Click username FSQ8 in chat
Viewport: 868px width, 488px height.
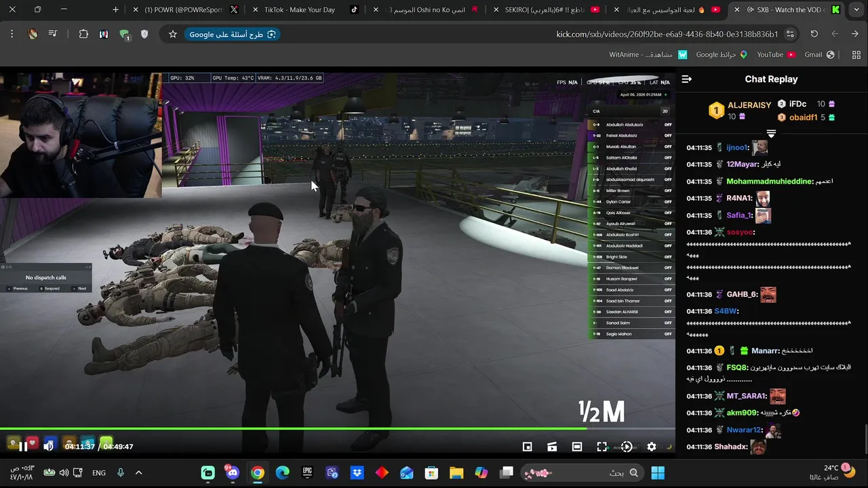737,368
